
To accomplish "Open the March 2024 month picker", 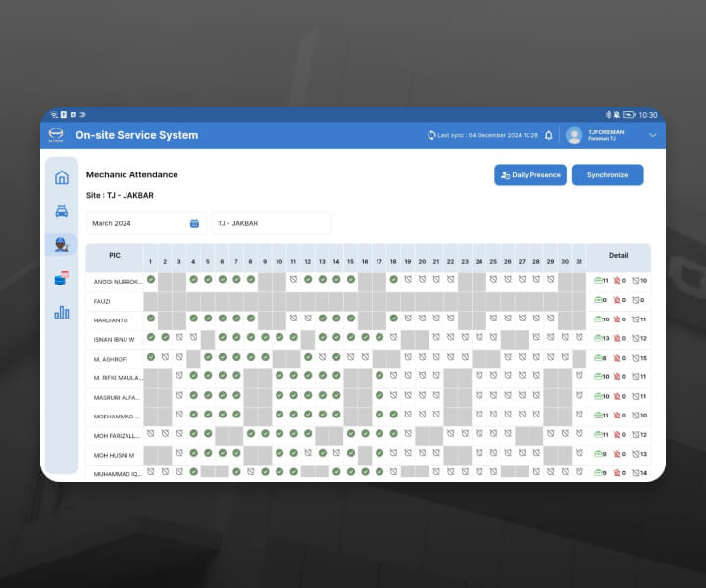I will point(137,223).
